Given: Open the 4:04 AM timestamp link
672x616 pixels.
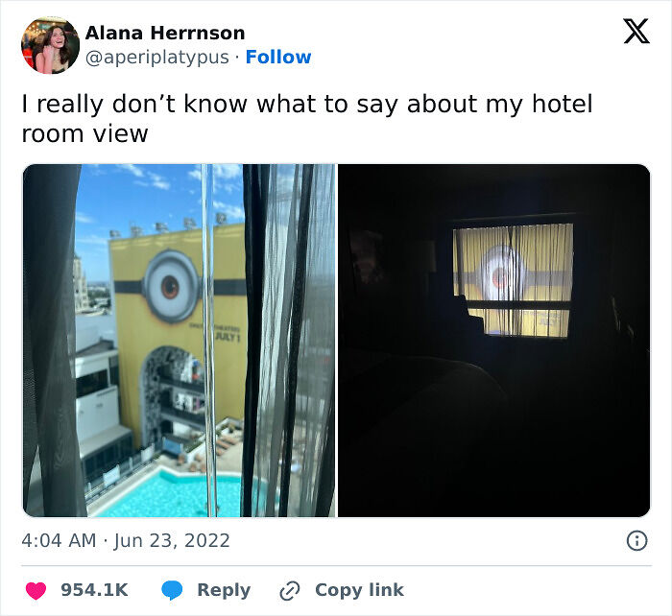Looking at the screenshot, I should coord(59,540).
